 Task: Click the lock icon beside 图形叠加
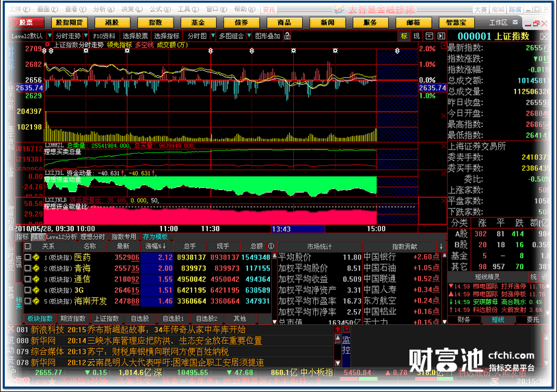point(287,36)
